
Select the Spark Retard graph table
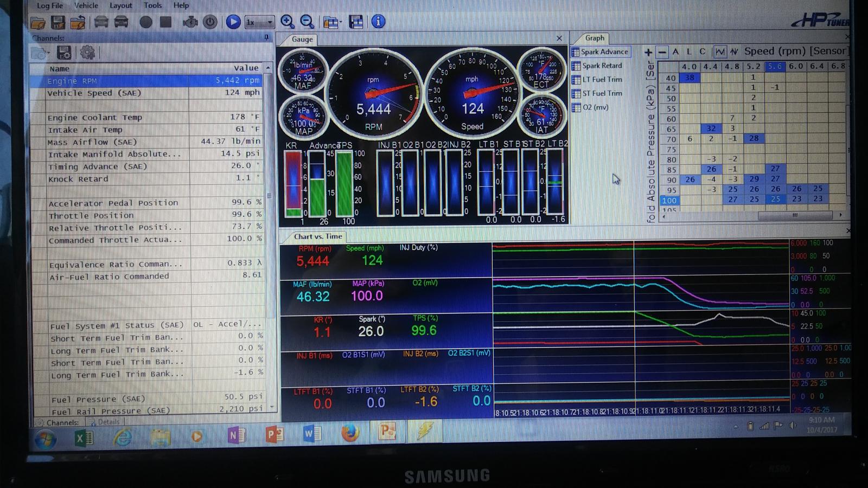coord(597,66)
